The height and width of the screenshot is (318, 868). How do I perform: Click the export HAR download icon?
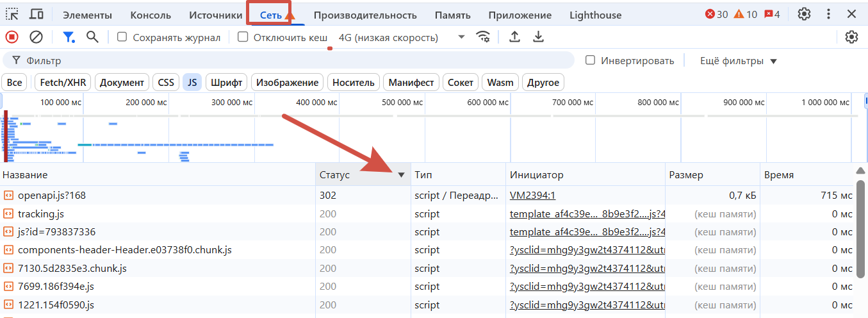pos(539,37)
